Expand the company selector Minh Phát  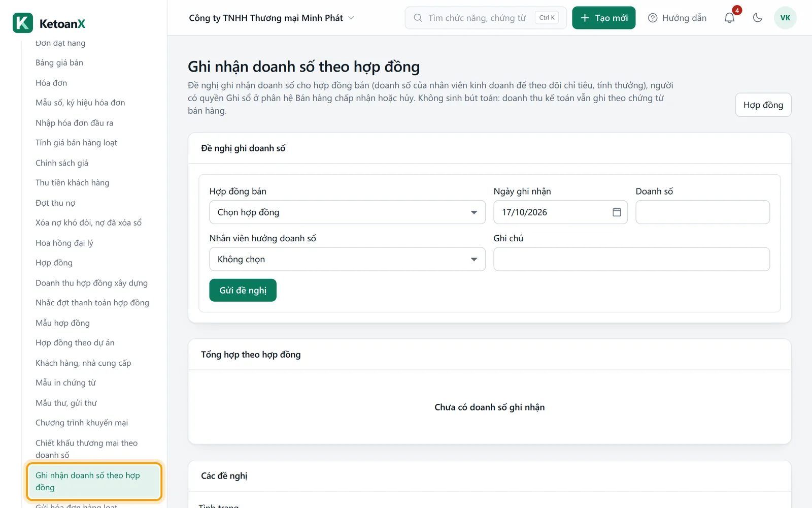(x=272, y=18)
